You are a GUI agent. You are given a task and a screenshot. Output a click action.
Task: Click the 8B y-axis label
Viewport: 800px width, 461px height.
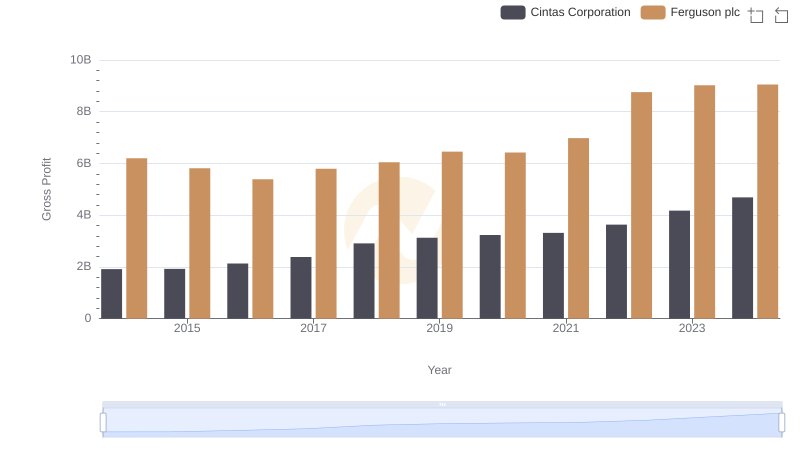[x=84, y=112]
